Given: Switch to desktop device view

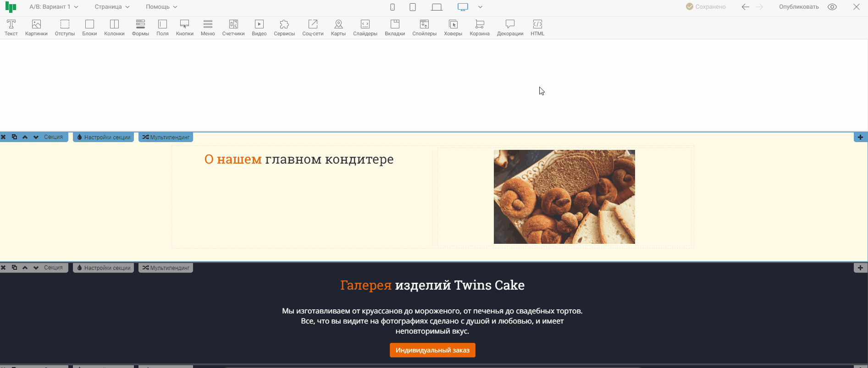Looking at the screenshot, I should 463,7.
